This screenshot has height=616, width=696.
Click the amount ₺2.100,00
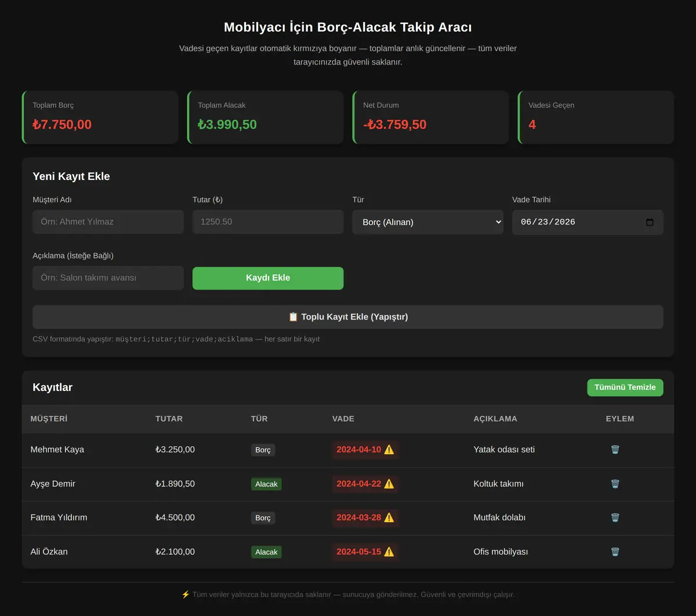175,552
